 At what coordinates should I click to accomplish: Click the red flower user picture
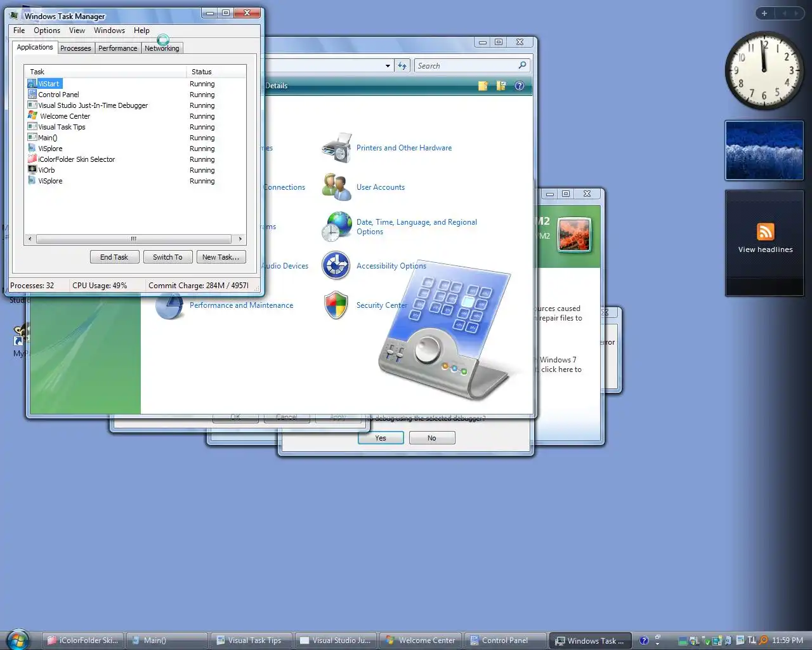(x=575, y=234)
